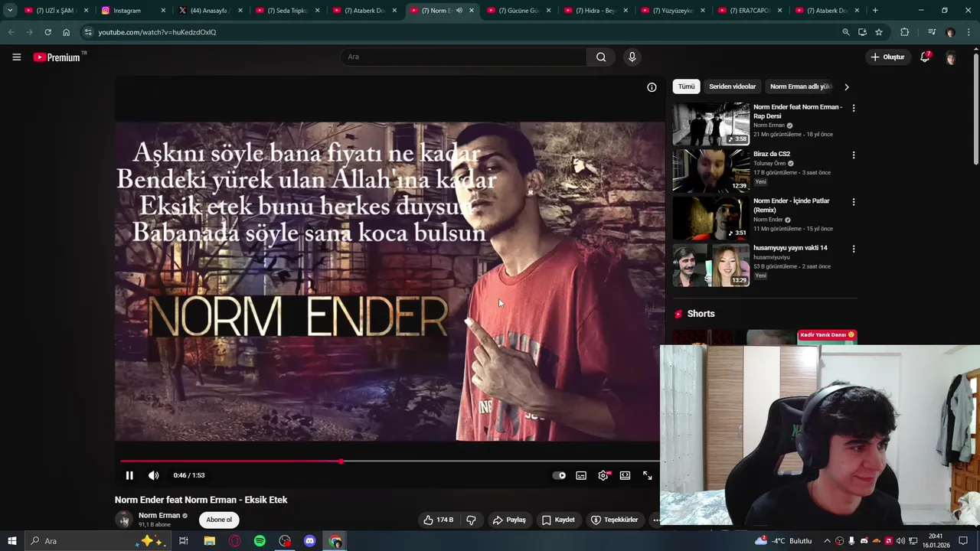This screenshot has width=980, height=551.
Task: Switch to the (44) Anasayfa X tab
Action: point(211,11)
